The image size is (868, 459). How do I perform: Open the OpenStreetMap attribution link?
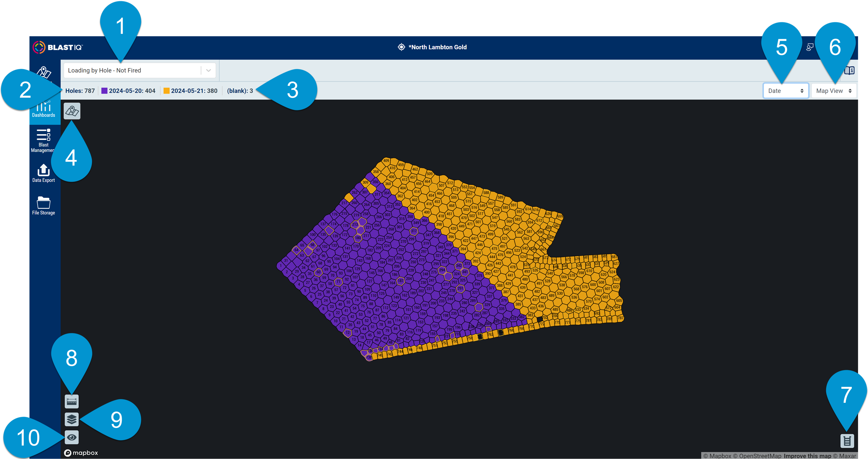click(x=757, y=456)
